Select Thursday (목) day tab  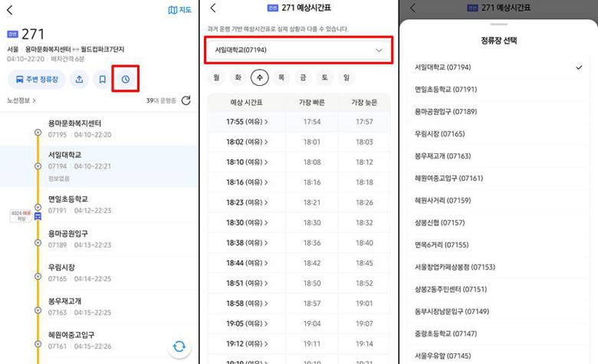(281, 77)
